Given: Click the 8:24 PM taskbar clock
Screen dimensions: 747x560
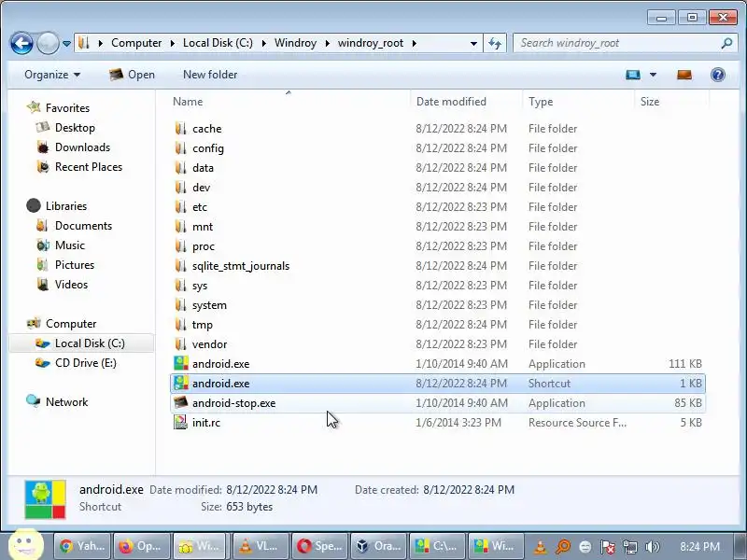Looking at the screenshot, I should [x=699, y=547].
